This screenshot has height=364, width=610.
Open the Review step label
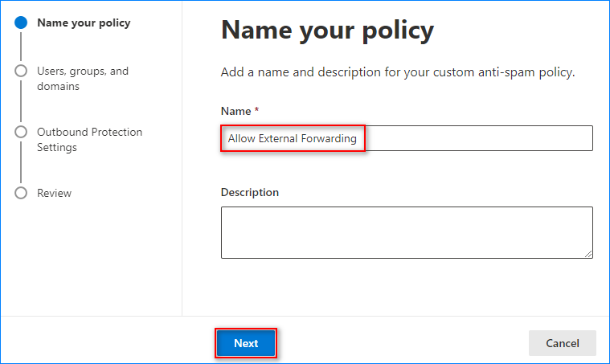pyautogui.click(x=54, y=194)
